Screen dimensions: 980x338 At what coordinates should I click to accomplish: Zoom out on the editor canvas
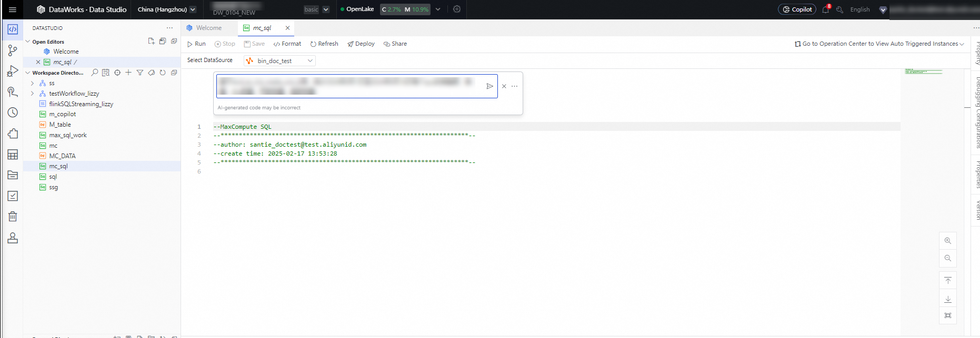[x=948, y=258]
